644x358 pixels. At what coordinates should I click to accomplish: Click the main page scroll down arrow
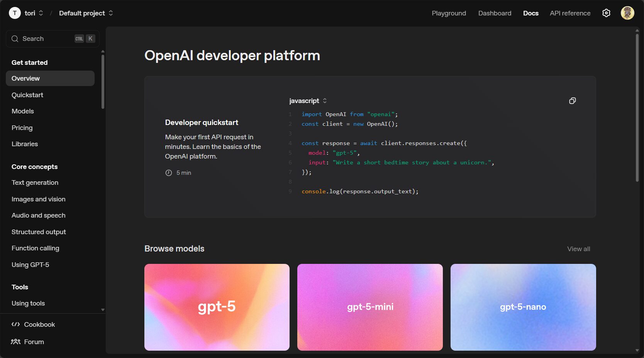coord(637,350)
